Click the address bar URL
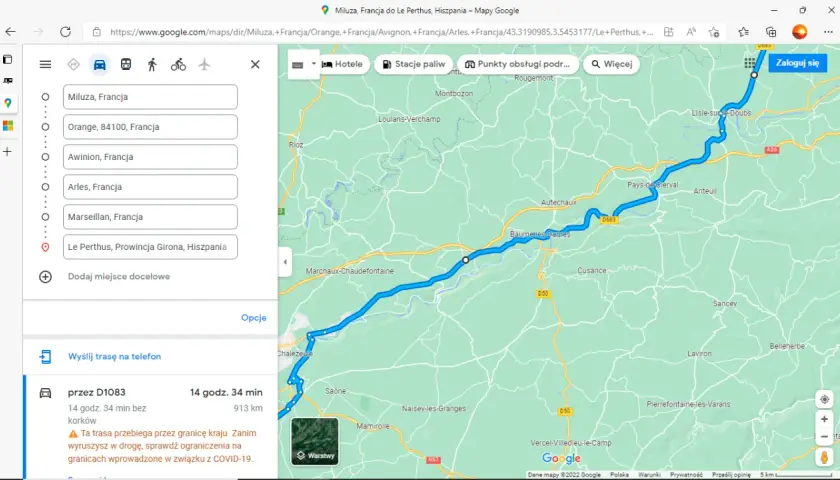840x480 pixels. [381, 32]
